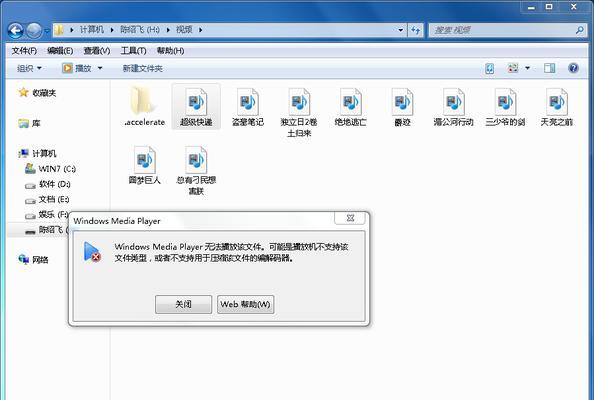Toggle the preview pane icon

click(550, 68)
